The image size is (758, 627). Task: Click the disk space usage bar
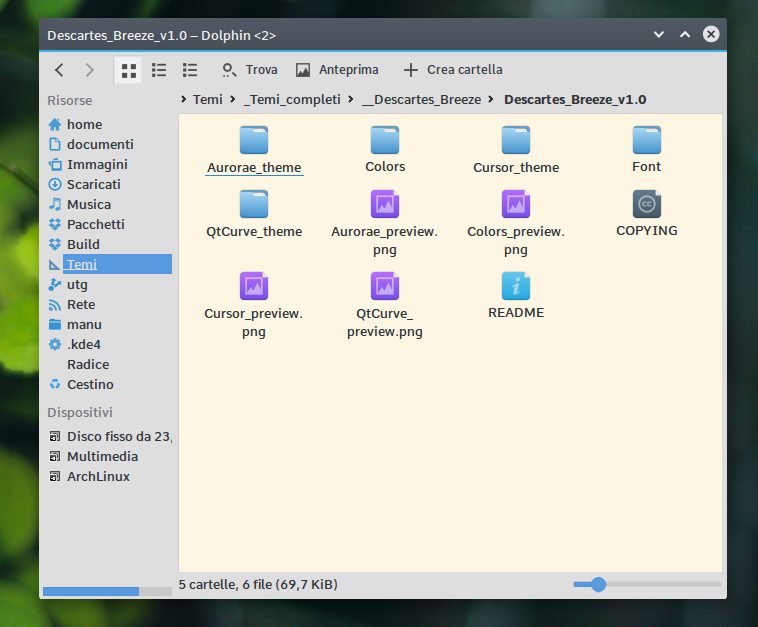(x=107, y=591)
